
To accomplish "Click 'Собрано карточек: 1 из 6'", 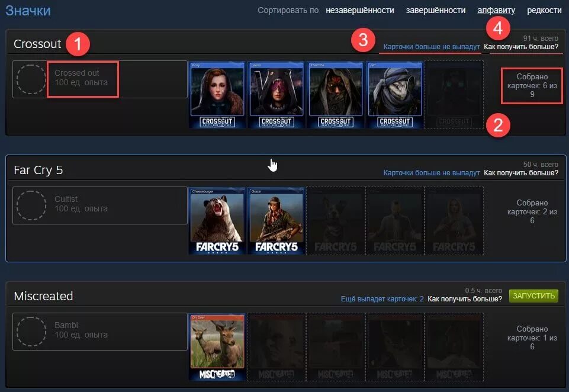I will tap(532, 338).
